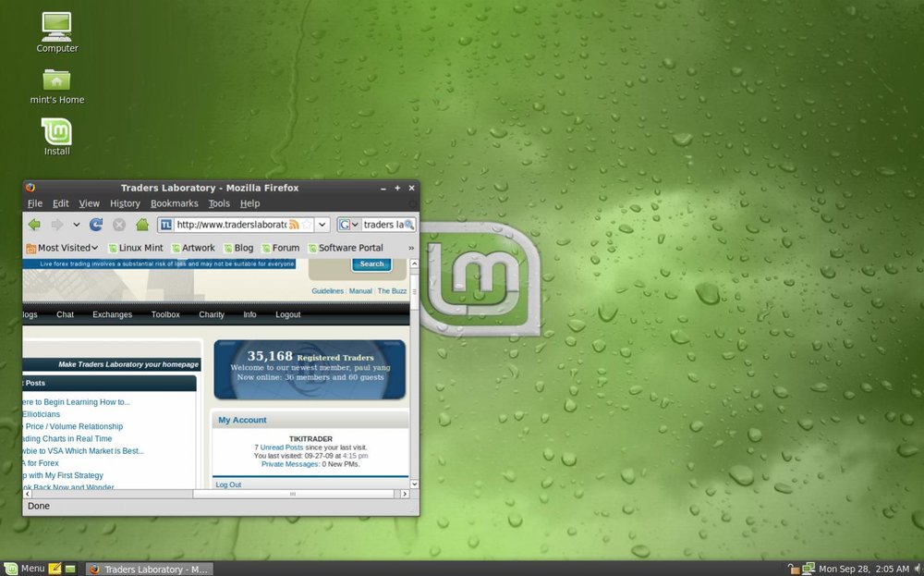Click the volume speaker tray icon

(918, 569)
